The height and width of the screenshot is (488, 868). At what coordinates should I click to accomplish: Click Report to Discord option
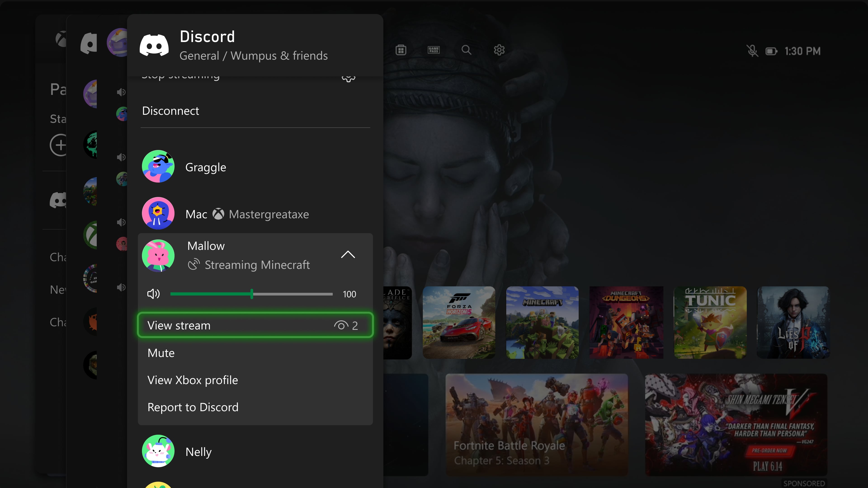coord(193,406)
